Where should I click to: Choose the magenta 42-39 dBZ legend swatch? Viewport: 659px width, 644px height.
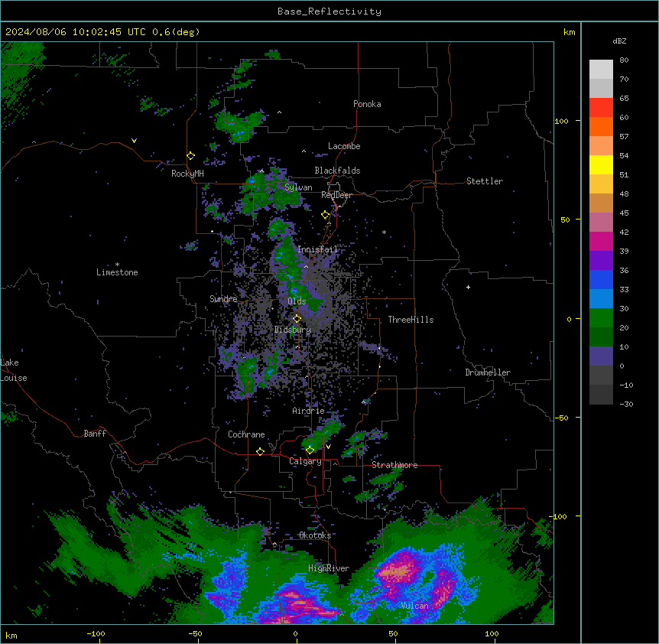pyautogui.click(x=601, y=241)
